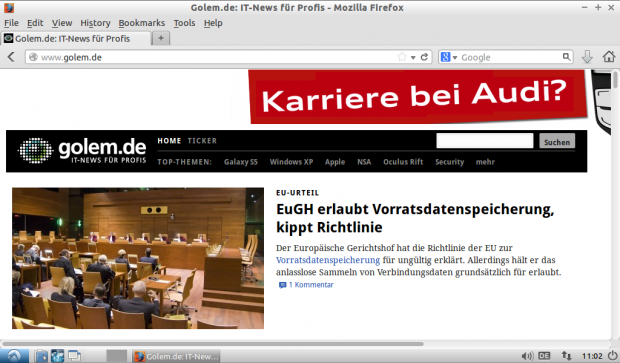
Task: Open the Bookmarks menu
Action: tap(142, 23)
